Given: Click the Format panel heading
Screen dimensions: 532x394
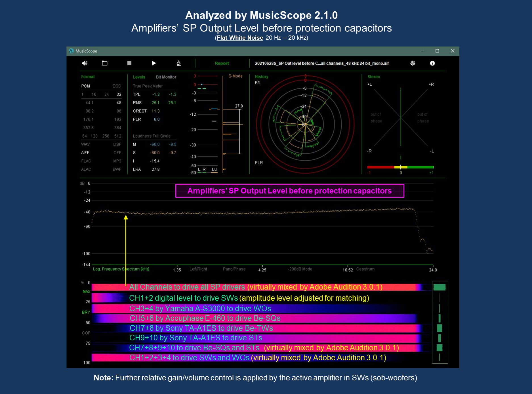Looking at the screenshot, I should pos(88,77).
